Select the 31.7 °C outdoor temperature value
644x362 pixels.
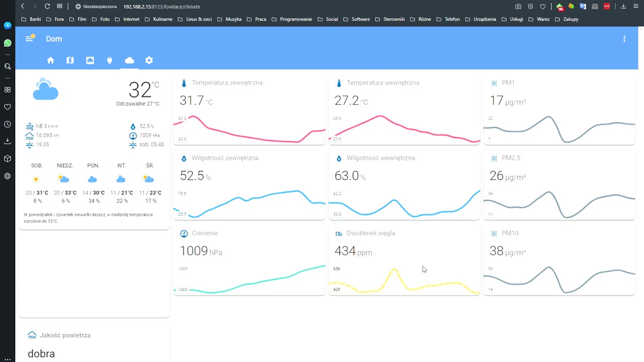click(x=196, y=101)
